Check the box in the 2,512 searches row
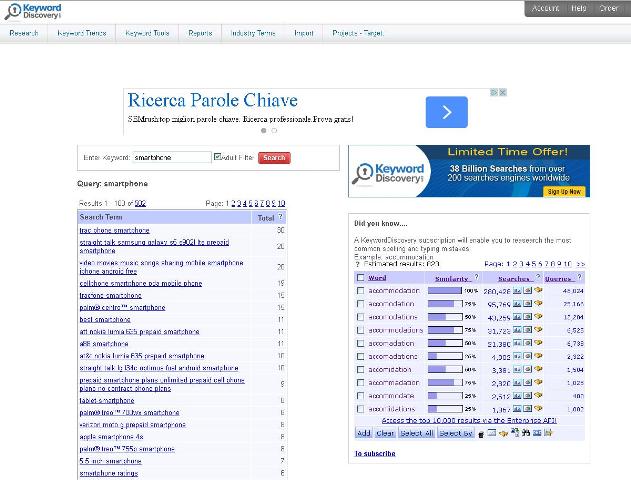Image resolution: width=631 pixels, height=480 pixels. pos(361,396)
